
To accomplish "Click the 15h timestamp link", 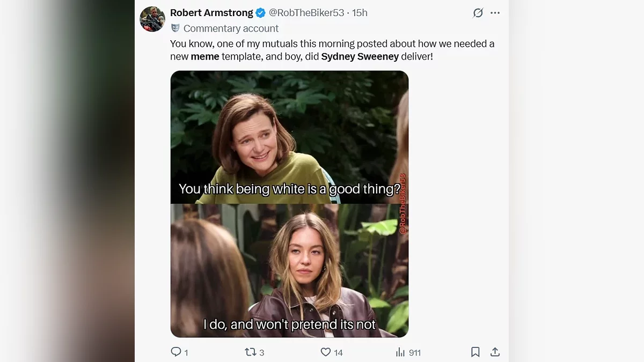I will (360, 13).
